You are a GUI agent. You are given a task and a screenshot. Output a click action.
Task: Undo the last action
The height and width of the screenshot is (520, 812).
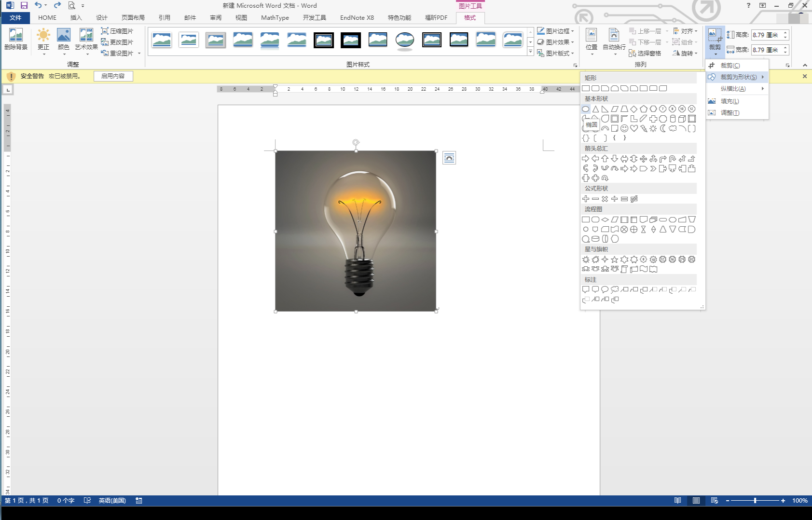[38, 5]
